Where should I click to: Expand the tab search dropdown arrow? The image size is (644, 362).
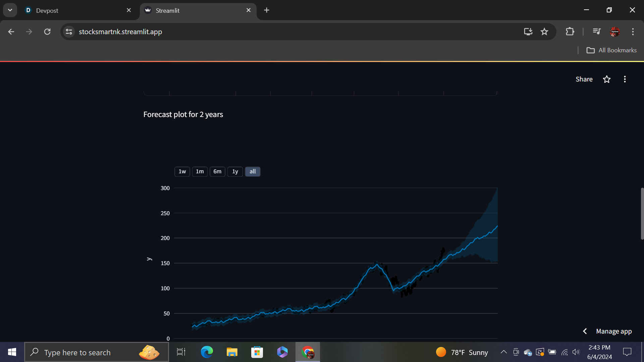[x=10, y=10]
